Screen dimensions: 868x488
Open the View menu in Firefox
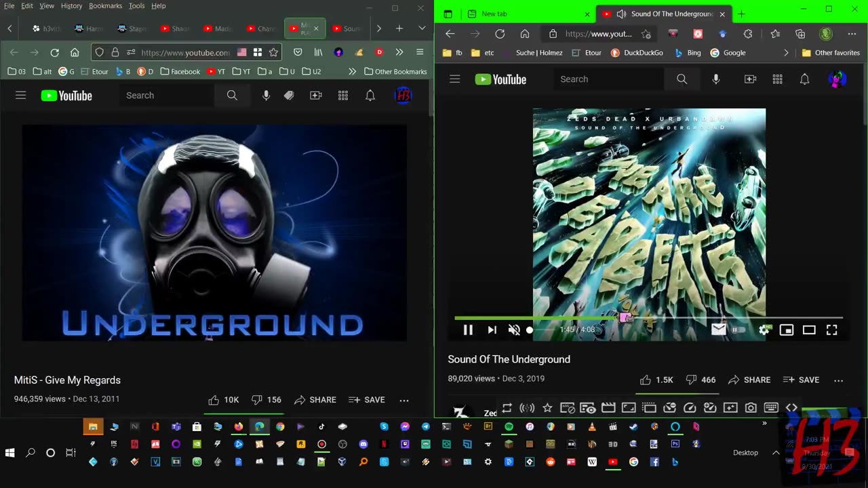47,5
